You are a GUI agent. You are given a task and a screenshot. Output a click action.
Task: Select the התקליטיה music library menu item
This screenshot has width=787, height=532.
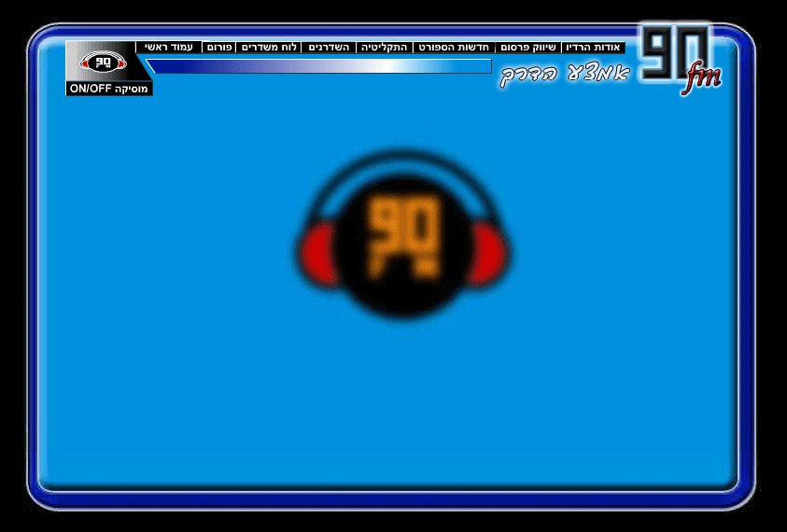coord(385,48)
